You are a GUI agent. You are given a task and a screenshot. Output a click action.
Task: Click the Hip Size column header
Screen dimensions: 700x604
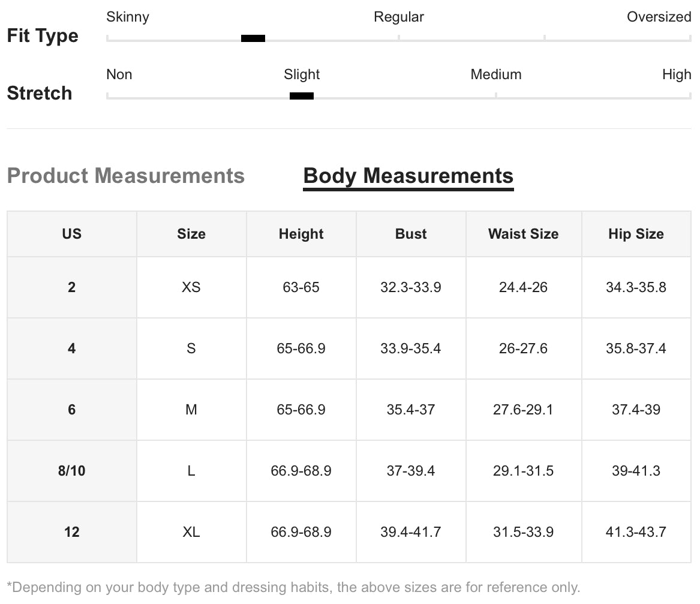pyautogui.click(x=636, y=234)
